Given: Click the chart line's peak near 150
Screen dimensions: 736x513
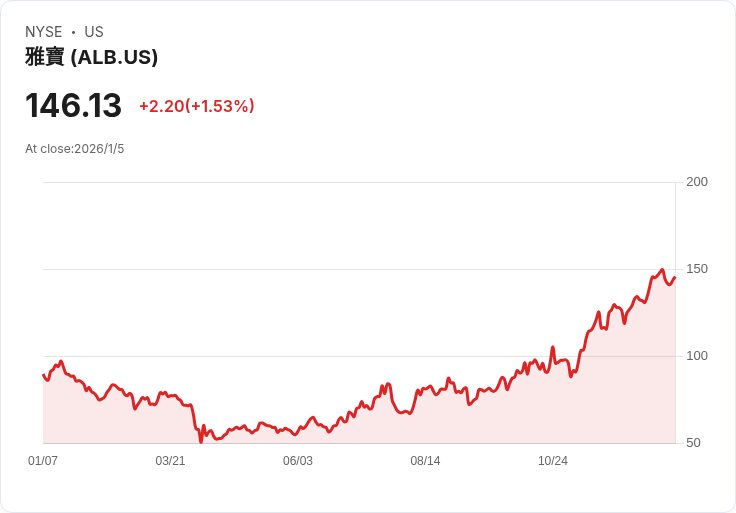Looking at the screenshot, I should pos(662,269).
